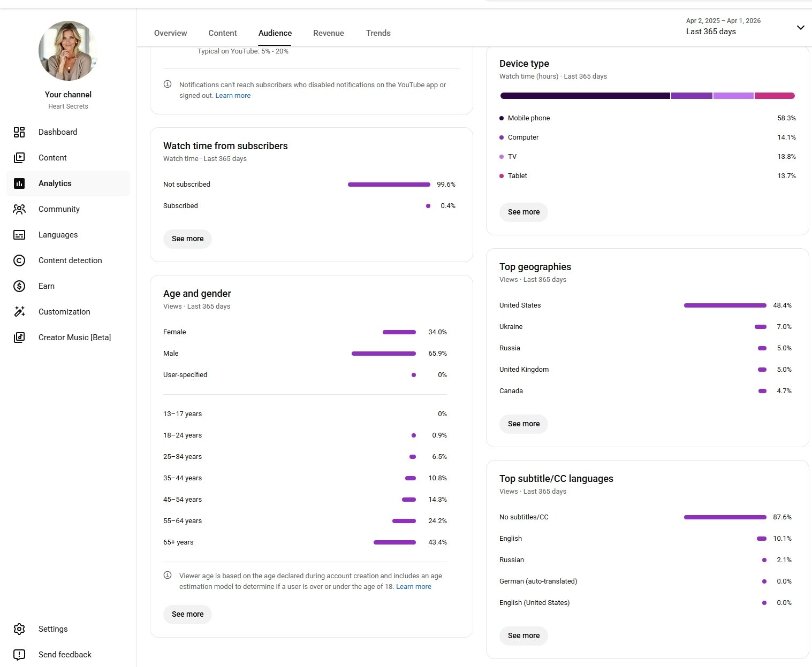Select the Analytics bar chart icon
Screen dimensions: 812x667
(x=19, y=183)
